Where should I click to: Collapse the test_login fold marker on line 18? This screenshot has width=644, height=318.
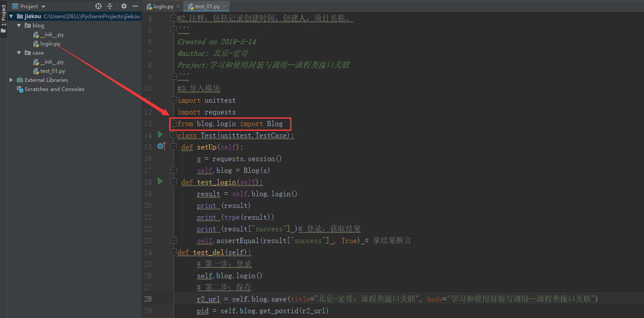point(174,182)
